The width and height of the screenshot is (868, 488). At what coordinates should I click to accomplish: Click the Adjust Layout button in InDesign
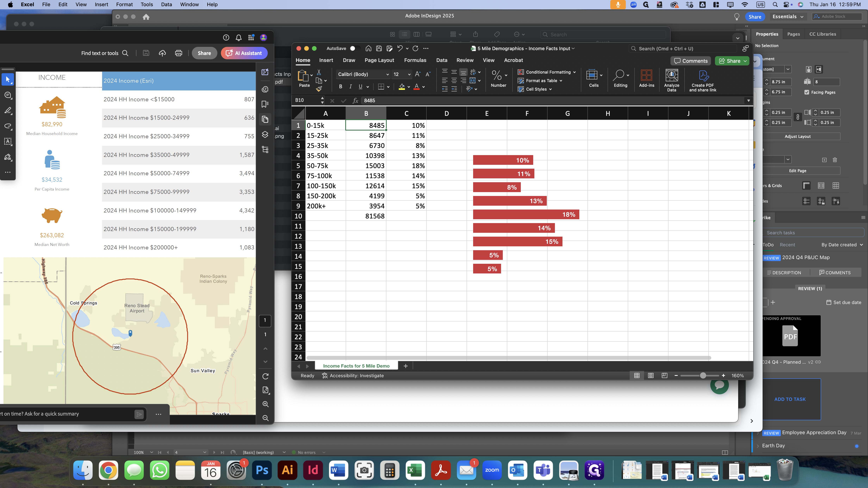[798, 136]
